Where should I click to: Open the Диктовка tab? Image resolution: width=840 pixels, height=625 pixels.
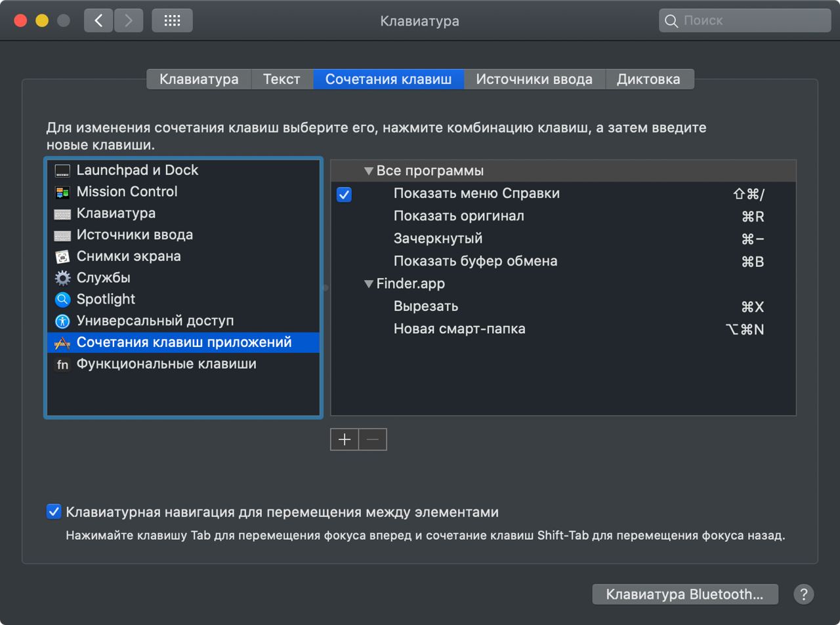coord(648,79)
